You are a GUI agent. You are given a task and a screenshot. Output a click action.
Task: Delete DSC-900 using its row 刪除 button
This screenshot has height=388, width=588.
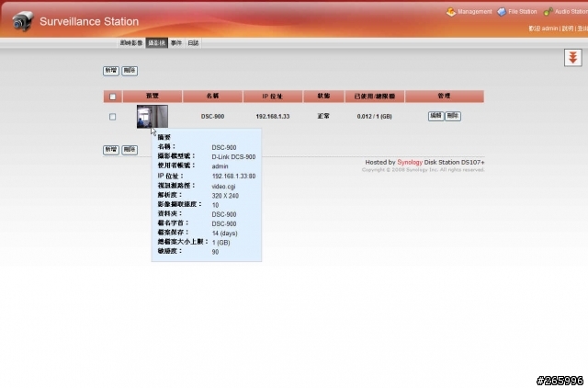453,116
